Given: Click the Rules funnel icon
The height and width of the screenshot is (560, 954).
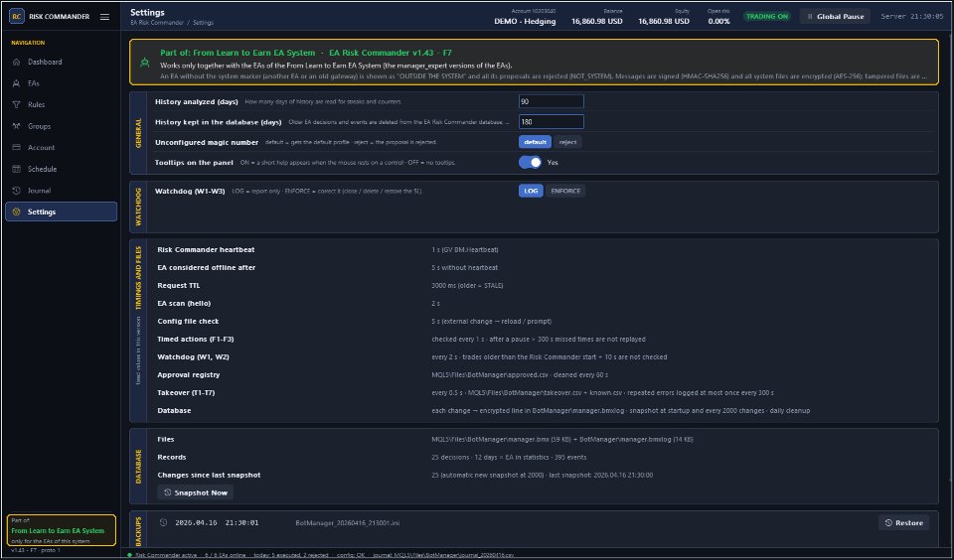Looking at the screenshot, I should [x=17, y=104].
